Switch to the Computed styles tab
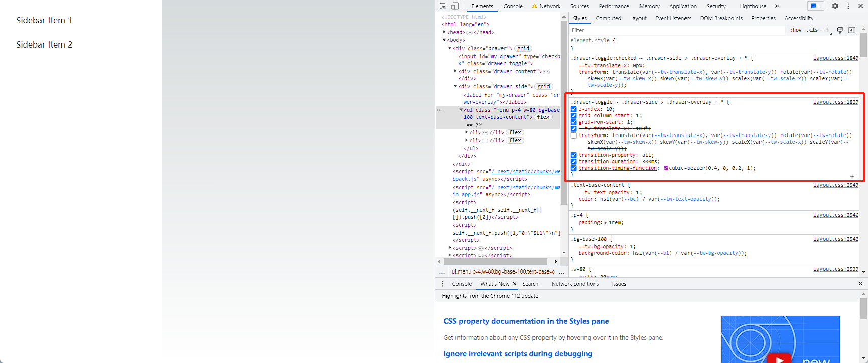Image resolution: width=868 pixels, height=363 pixels. [x=608, y=18]
